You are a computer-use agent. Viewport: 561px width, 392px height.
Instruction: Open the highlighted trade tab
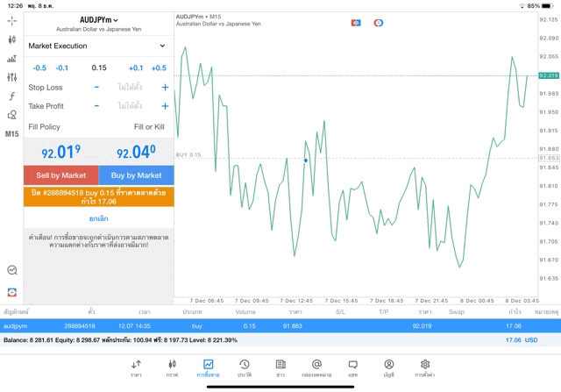(x=208, y=368)
